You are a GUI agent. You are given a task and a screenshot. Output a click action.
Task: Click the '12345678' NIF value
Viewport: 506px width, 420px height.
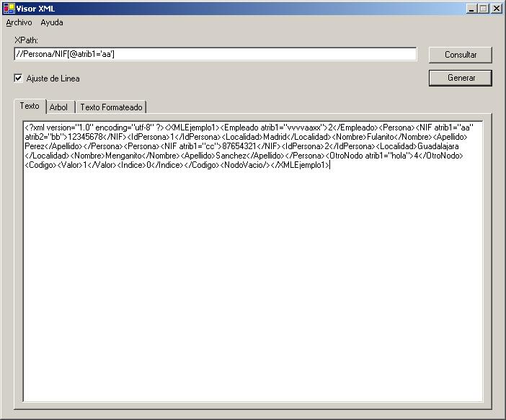pyautogui.click(x=85, y=137)
